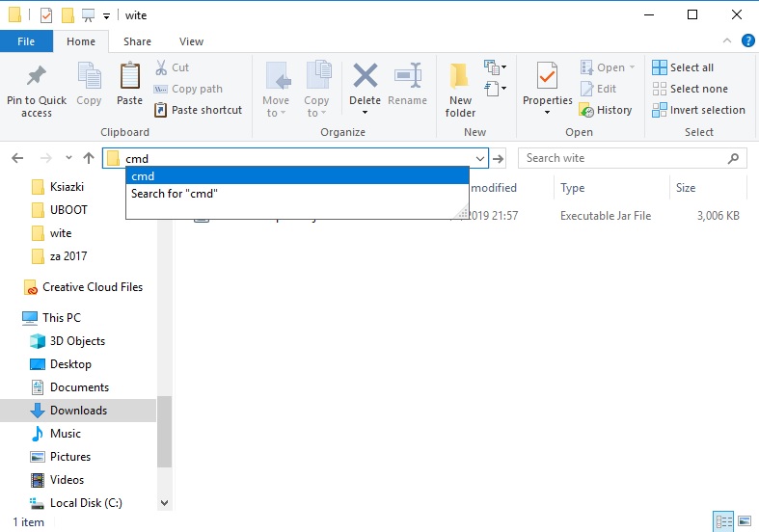Expand the Properties dropdown arrow

point(548,113)
